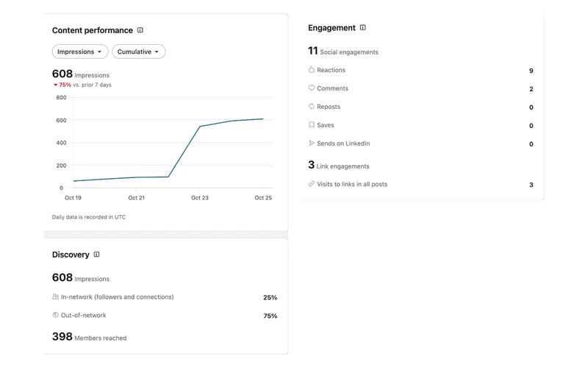Open the Cumulative dropdown
Viewport: 588px width, 368px height.
(138, 52)
